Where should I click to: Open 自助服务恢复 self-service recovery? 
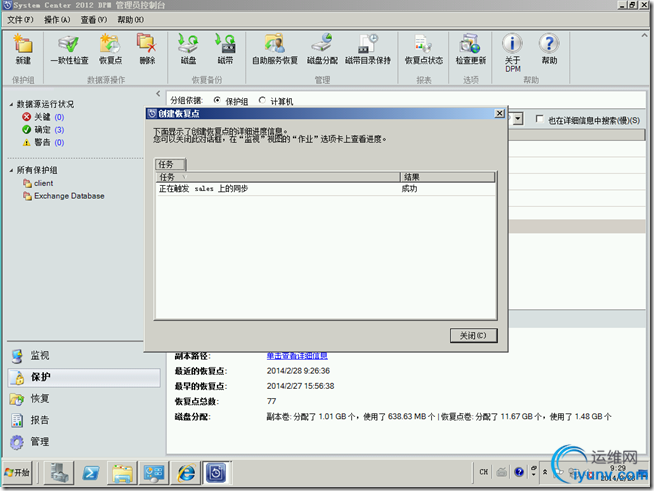coord(275,49)
